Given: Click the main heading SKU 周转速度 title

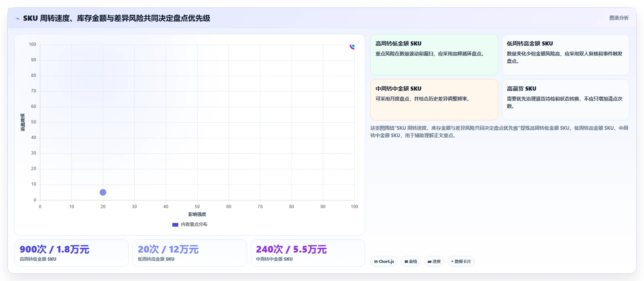Looking at the screenshot, I should point(117,18).
